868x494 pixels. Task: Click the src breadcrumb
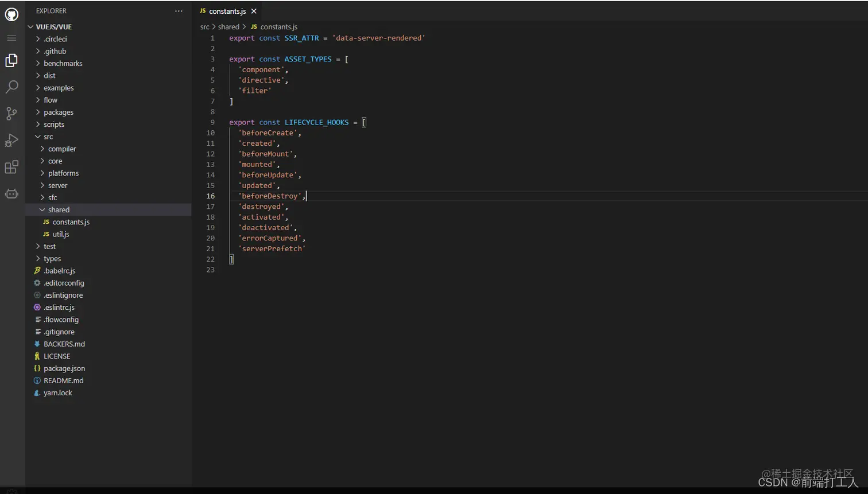click(205, 27)
